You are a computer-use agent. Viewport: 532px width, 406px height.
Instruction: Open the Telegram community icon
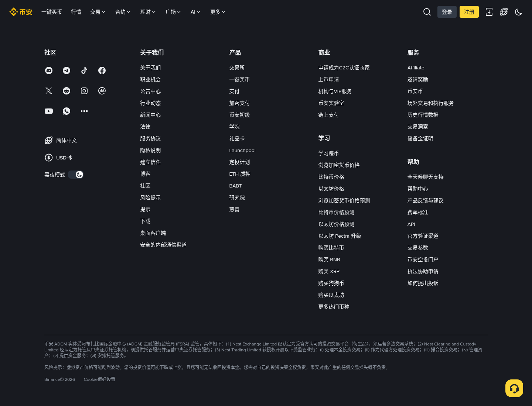[66, 70]
